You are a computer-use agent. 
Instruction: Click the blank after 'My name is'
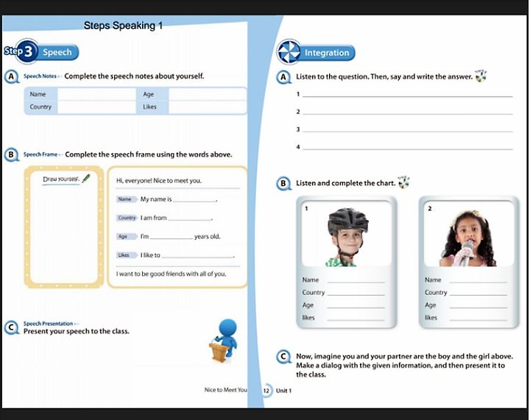[x=194, y=200]
